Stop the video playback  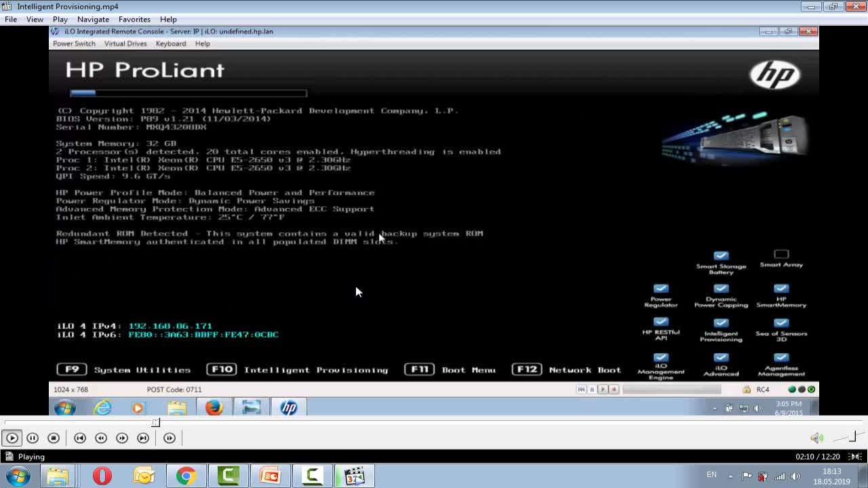54,438
